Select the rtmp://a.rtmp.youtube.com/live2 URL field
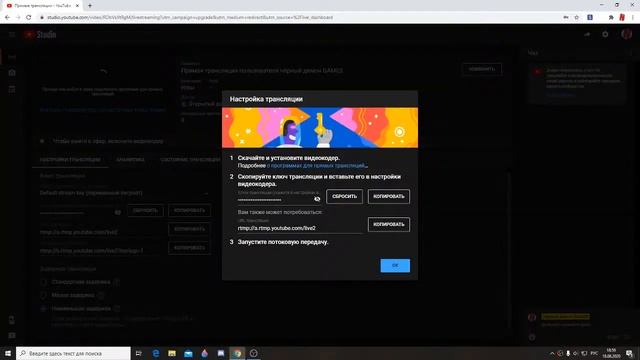 pyautogui.click(x=300, y=228)
